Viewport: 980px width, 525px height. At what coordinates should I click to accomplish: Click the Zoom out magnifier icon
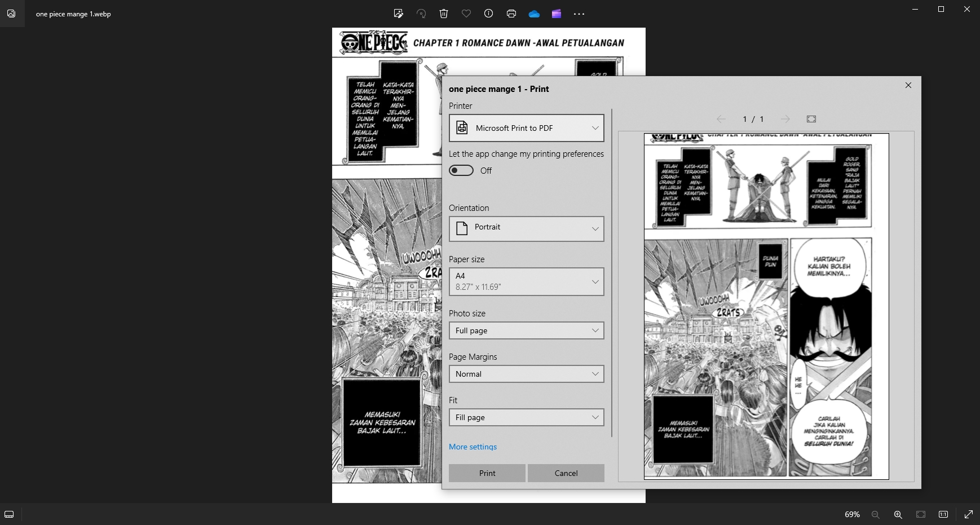pyautogui.click(x=876, y=514)
